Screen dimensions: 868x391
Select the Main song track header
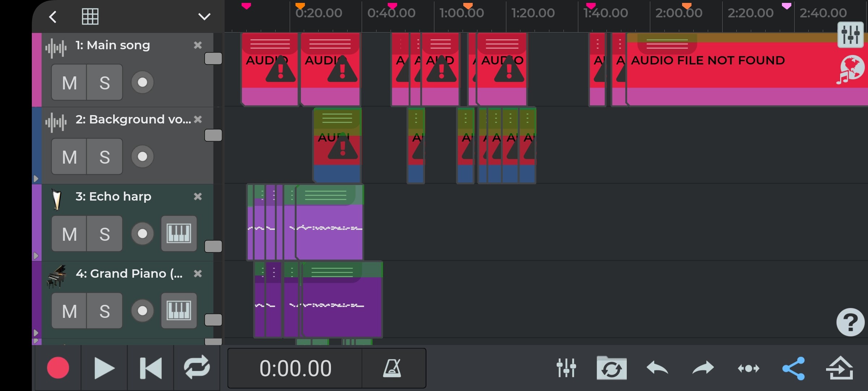click(x=112, y=45)
